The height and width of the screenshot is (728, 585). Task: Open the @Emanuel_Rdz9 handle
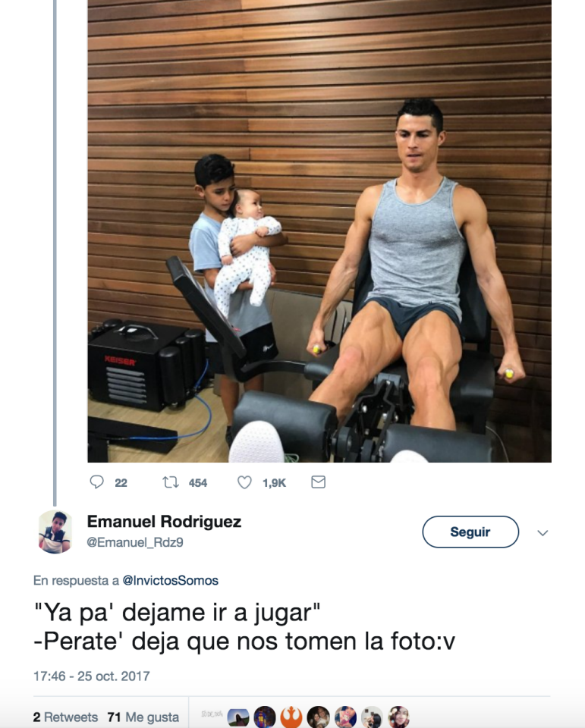tap(135, 542)
